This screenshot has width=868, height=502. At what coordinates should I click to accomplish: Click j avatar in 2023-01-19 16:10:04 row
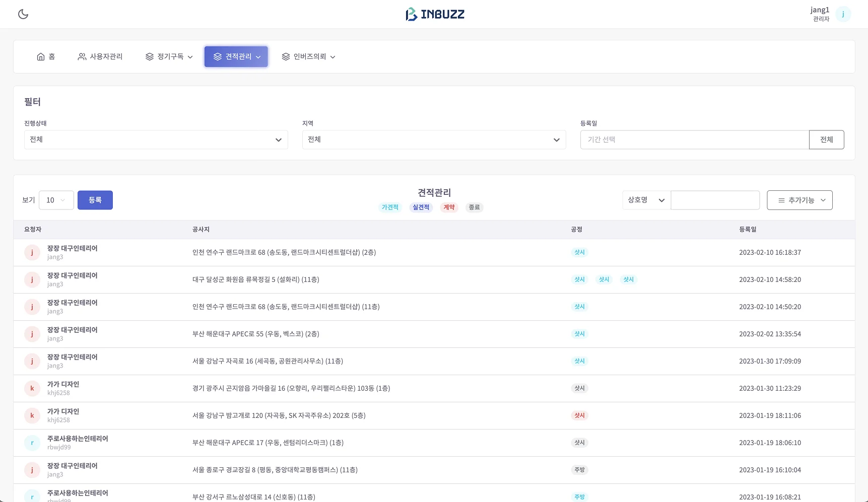32,470
